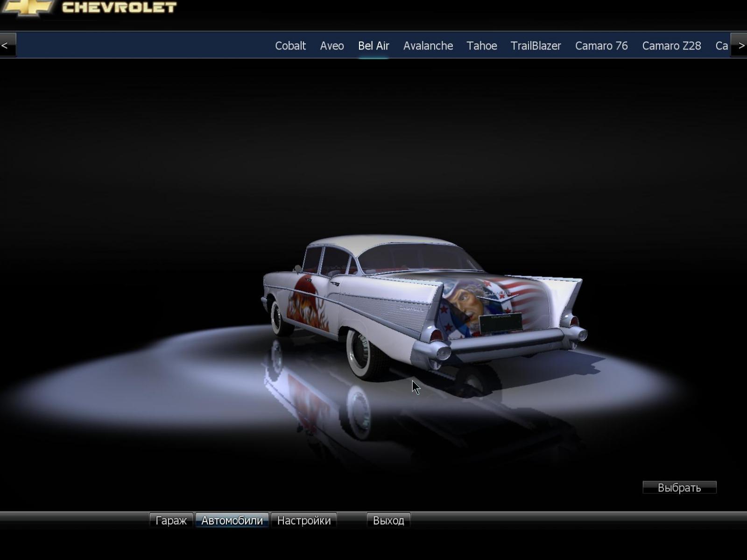This screenshot has height=560, width=747.
Task: Click the Chevrolet bowtie logo
Action: tap(28, 7)
